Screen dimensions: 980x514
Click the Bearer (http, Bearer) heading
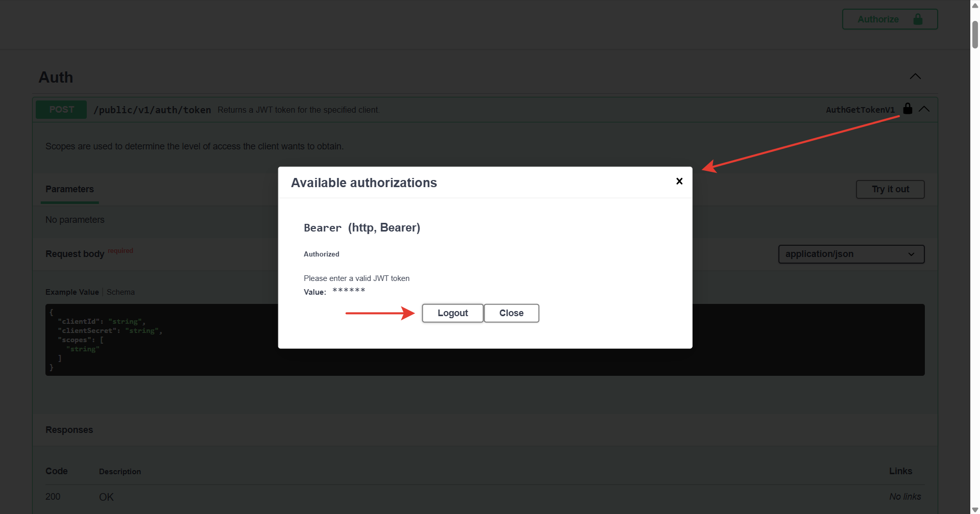click(x=362, y=227)
